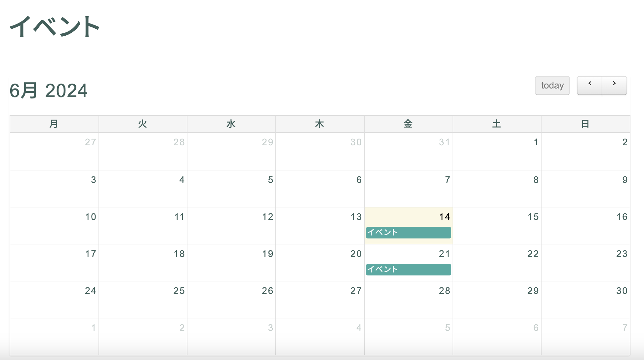
Task: Click day number 14 highlighted today
Action: coord(444,217)
